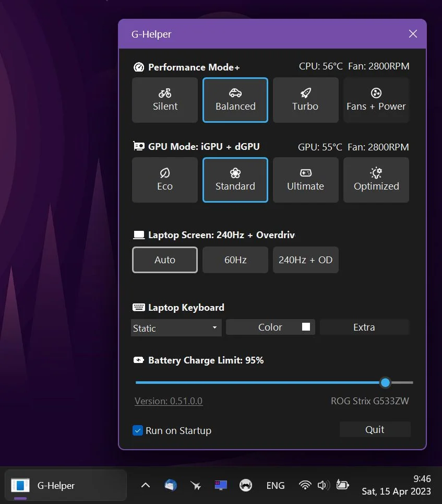Click G-Helper taskbar button
442x504 pixels.
point(66,485)
